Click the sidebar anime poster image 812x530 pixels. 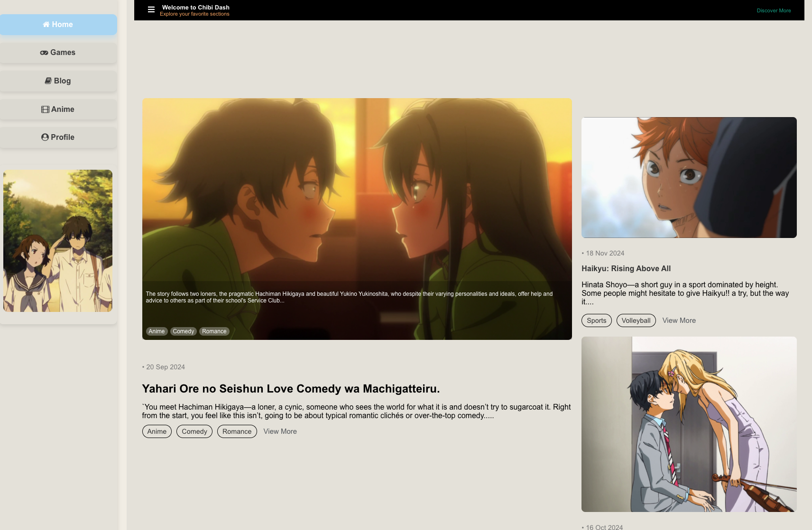pos(58,240)
